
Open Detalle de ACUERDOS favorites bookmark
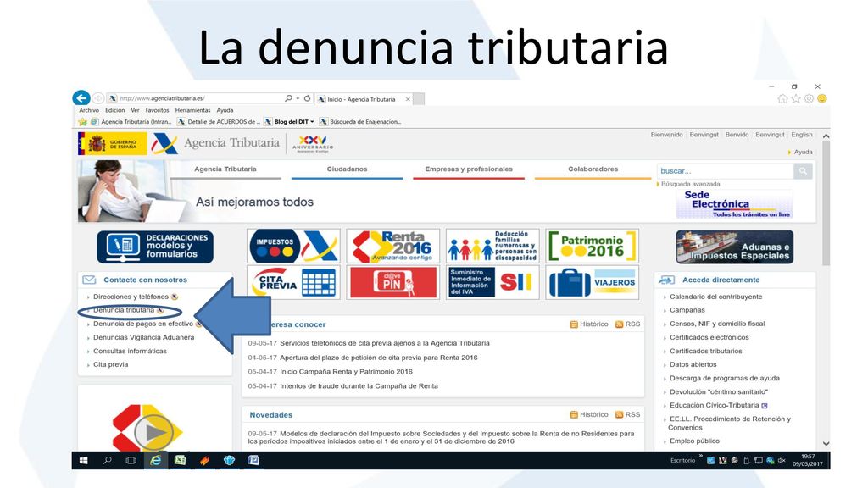[219, 122]
